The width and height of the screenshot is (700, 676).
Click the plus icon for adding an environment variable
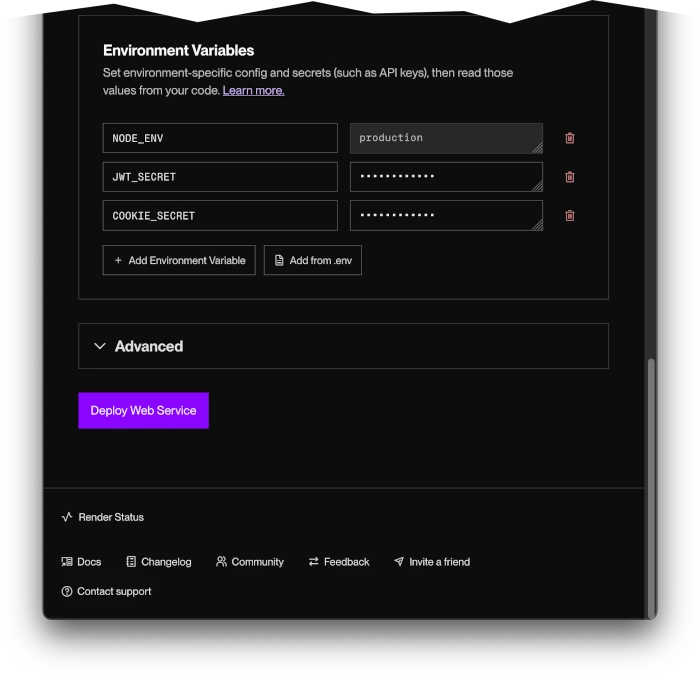(118, 260)
